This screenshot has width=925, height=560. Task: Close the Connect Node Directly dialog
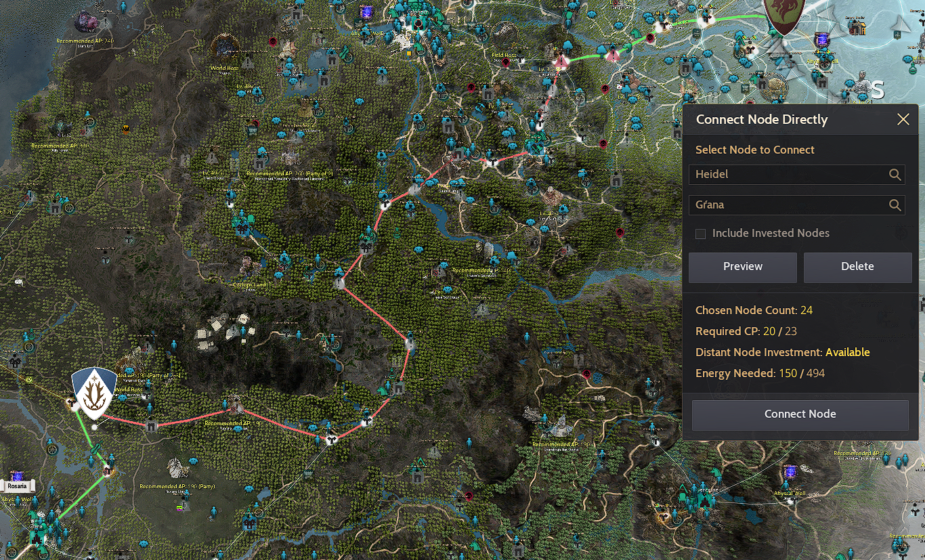[x=903, y=120]
